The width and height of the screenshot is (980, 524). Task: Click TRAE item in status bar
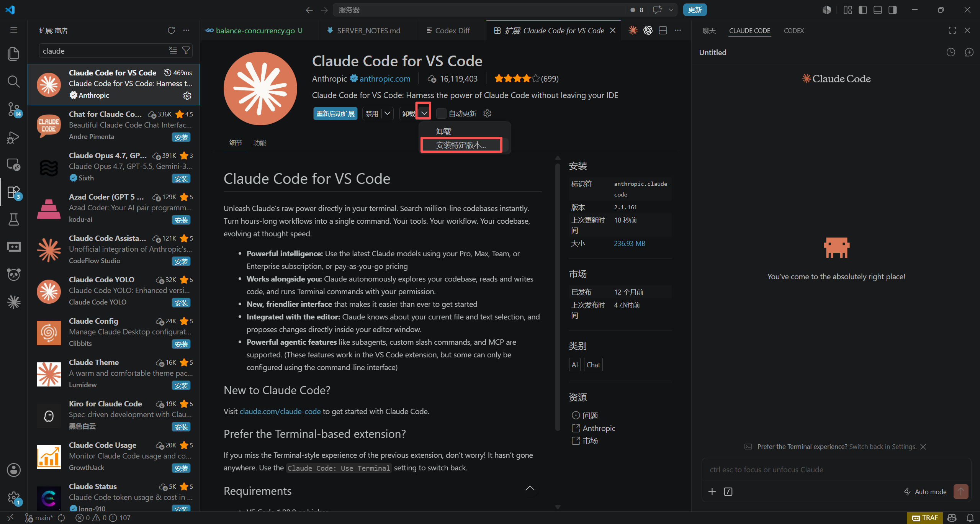(925, 518)
